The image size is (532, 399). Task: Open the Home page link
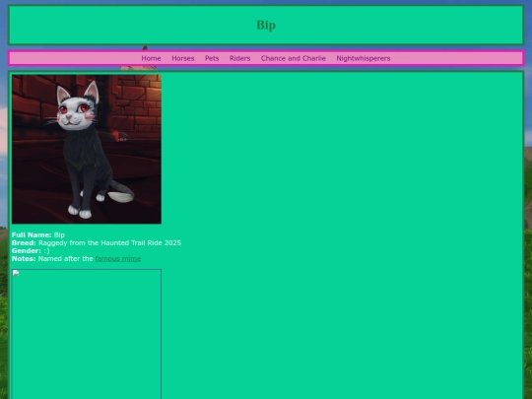[151, 58]
